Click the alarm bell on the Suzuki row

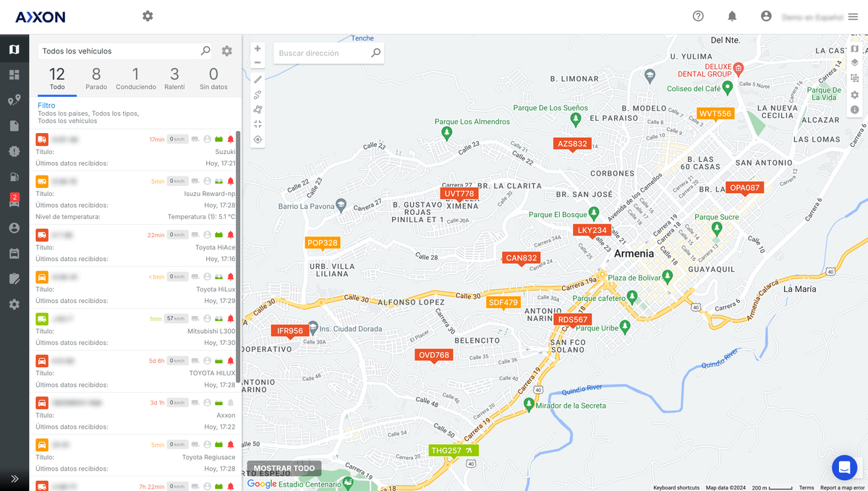click(231, 139)
